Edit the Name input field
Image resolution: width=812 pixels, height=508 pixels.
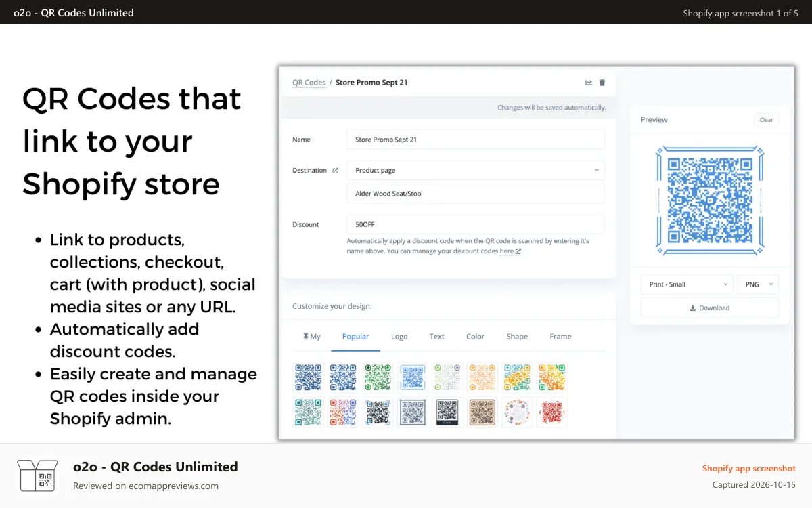tap(476, 140)
